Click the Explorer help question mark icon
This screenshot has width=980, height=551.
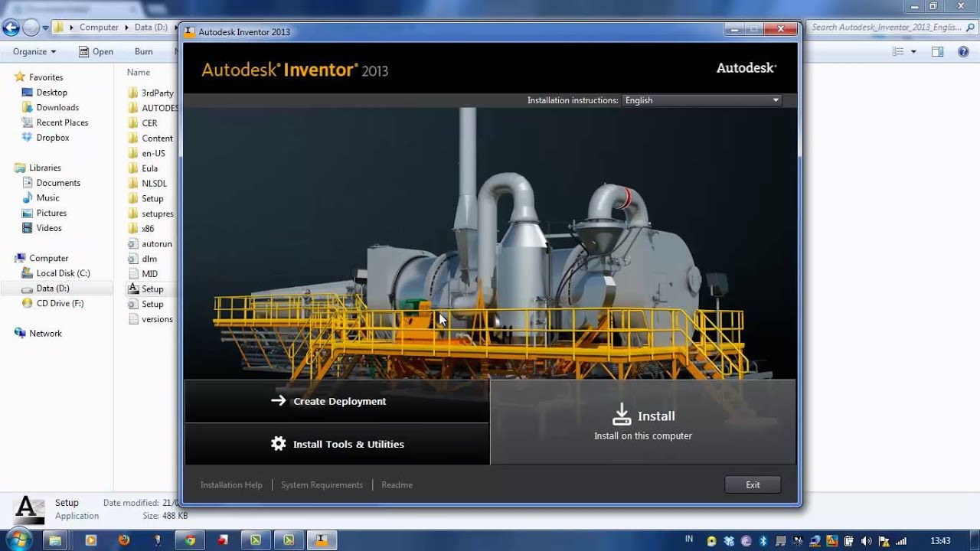[963, 51]
